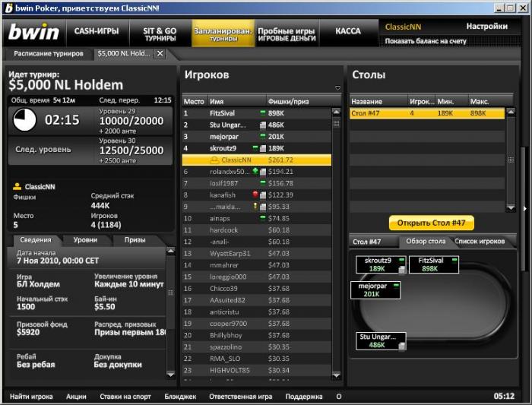Click Показать баланс на счету
Screen dimensions: 532x405
click(426, 41)
